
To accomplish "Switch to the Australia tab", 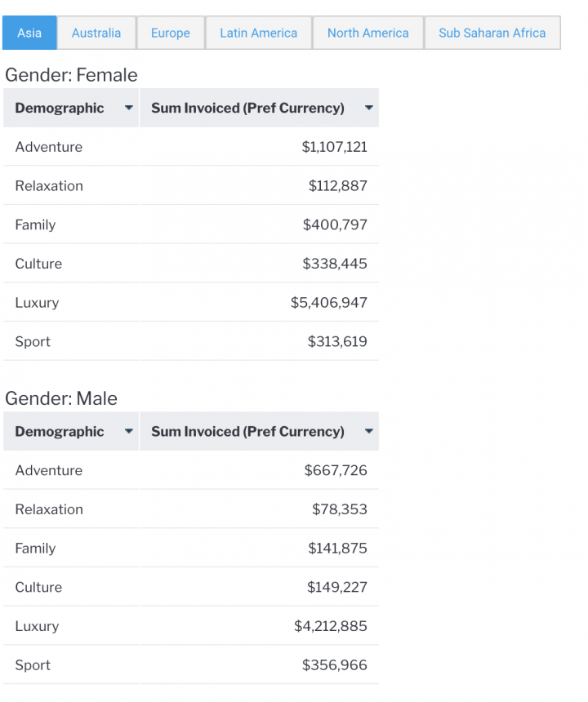I will (x=96, y=33).
